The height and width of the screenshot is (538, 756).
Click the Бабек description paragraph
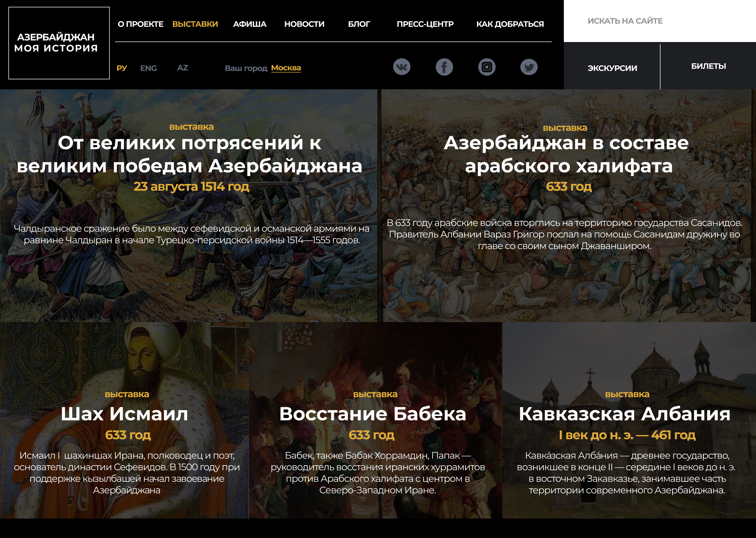[x=378, y=473]
